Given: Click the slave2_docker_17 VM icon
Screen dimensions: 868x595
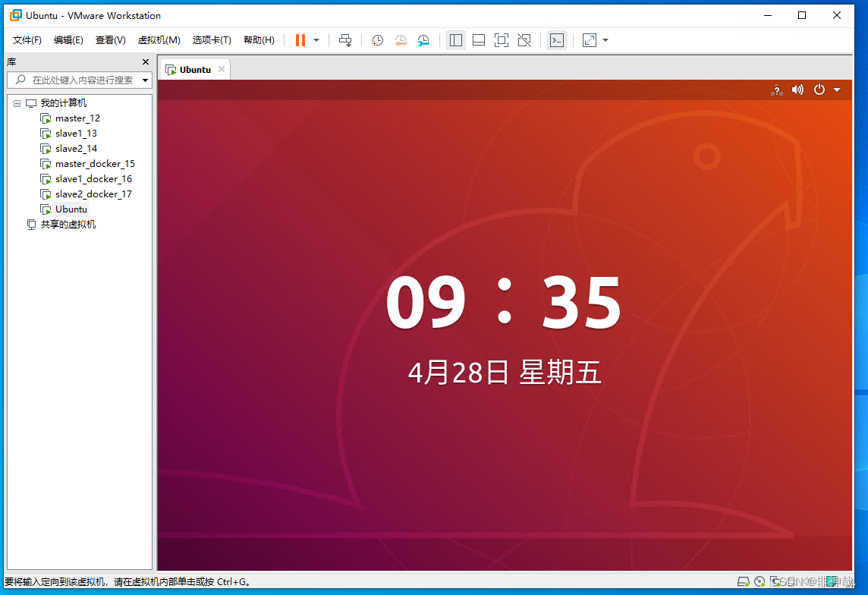Looking at the screenshot, I should point(46,194).
